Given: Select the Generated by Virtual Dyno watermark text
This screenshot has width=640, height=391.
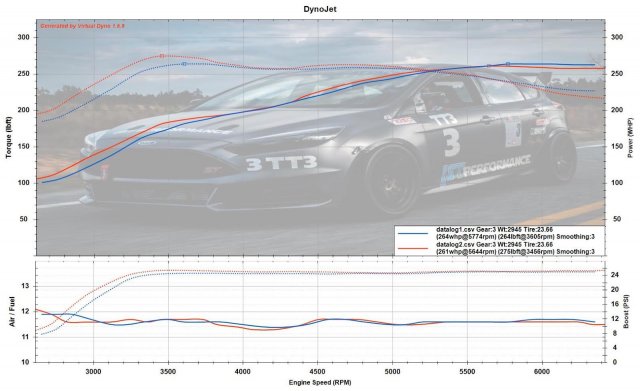Looking at the screenshot, I should click(x=82, y=26).
